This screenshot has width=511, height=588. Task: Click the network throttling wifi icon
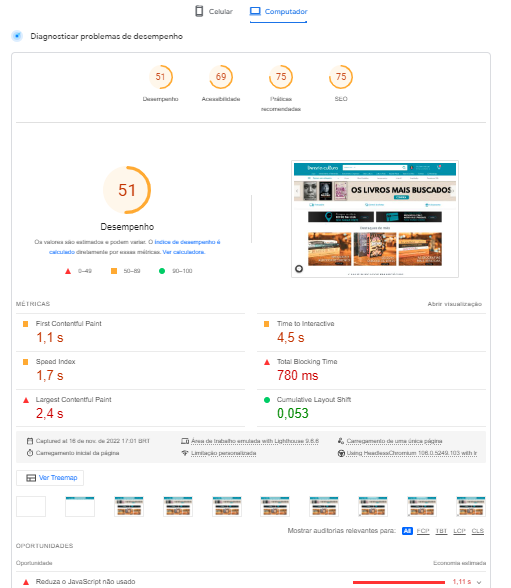pos(185,453)
